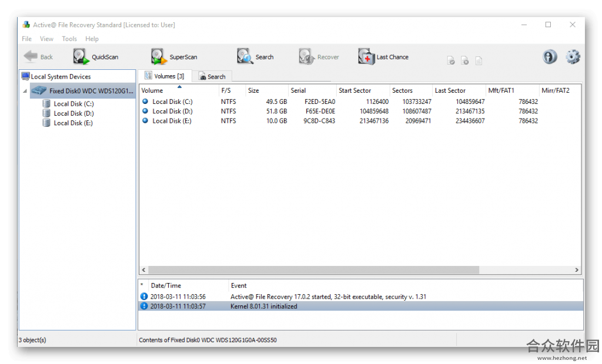The width and height of the screenshot is (602, 364).
Task: Start a QuickScan from the toolbar
Action: coord(96,57)
